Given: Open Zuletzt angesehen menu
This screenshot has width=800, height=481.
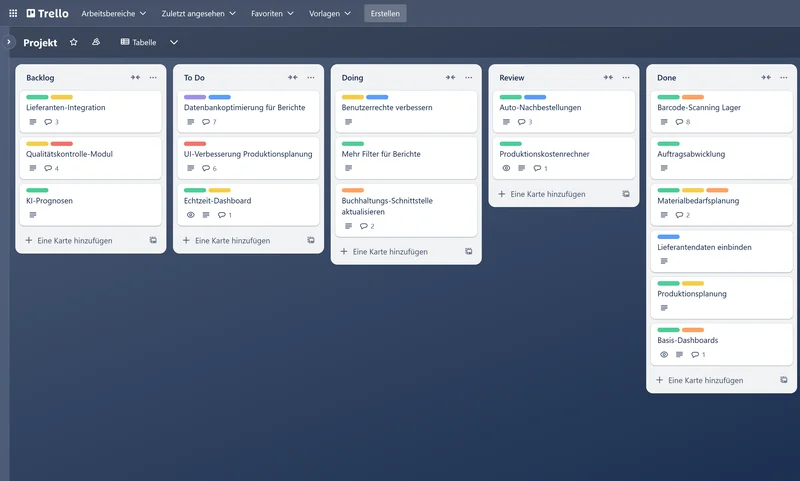Looking at the screenshot, I should (x=198, y=13).
